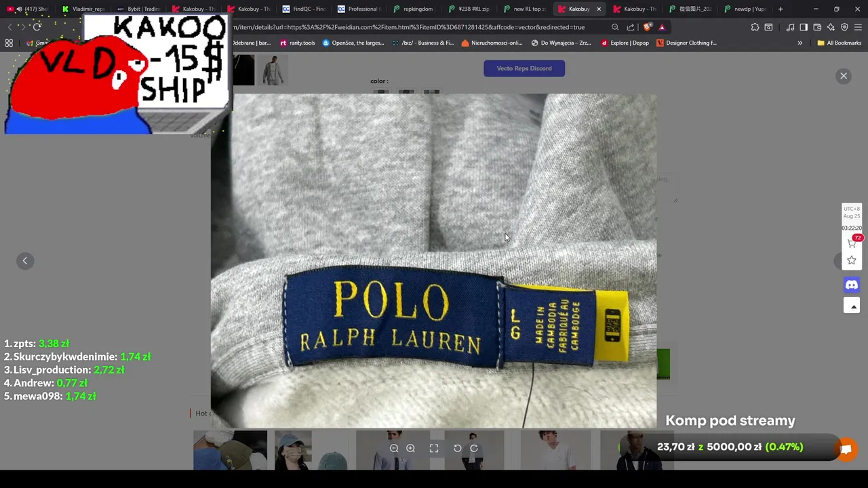The image size is (868, 488).
Task: Close the active Kakobuy tab
Action: (599, 9)
